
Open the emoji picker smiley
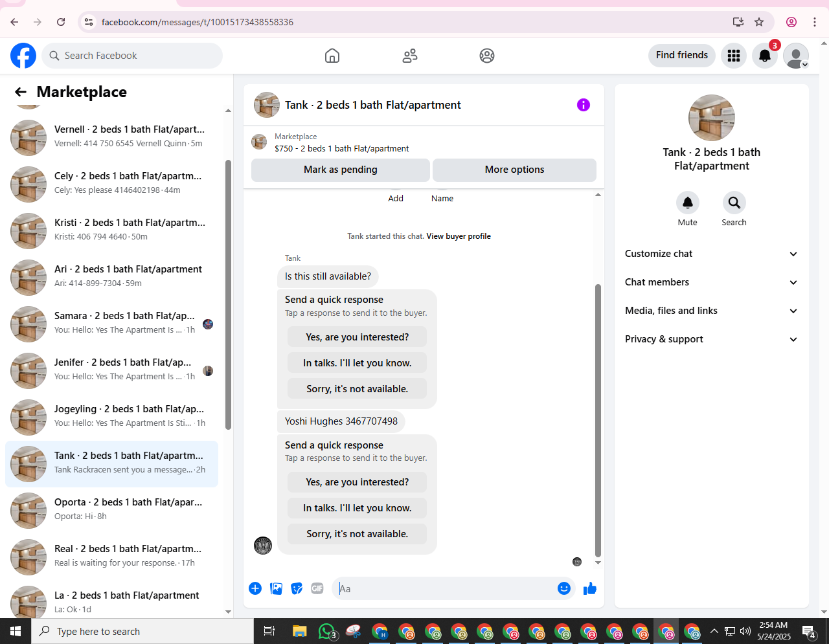(564, 588)
